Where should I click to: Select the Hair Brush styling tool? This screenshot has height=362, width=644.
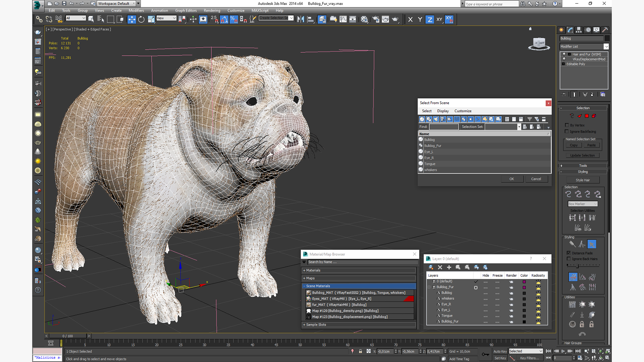click(572, 244)
